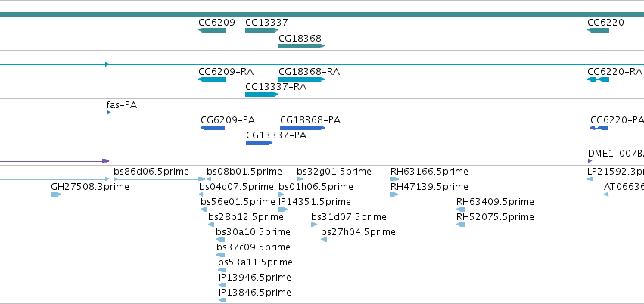Select the RH63166.5prime EST arrow
The height and width of the screenshot is (304, 644).
(x=395, y=179)
